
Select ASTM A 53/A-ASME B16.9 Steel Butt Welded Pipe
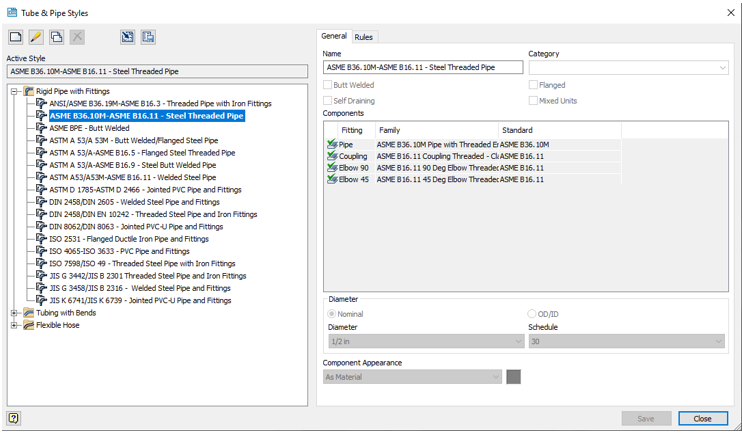click(133, 165)
